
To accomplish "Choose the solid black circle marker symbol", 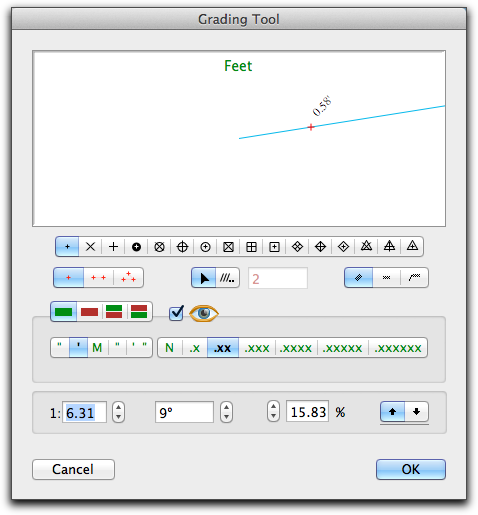I will coord(136,247).
